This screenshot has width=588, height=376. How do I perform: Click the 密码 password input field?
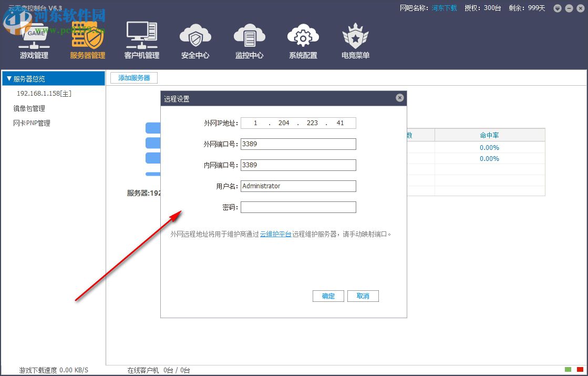[x=298, y=207]
